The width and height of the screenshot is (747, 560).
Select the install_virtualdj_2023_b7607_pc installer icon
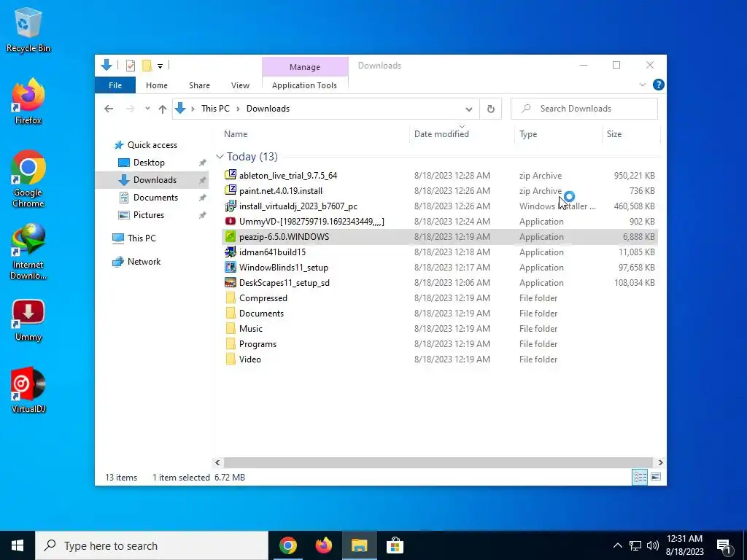click(x=230, y=206)
